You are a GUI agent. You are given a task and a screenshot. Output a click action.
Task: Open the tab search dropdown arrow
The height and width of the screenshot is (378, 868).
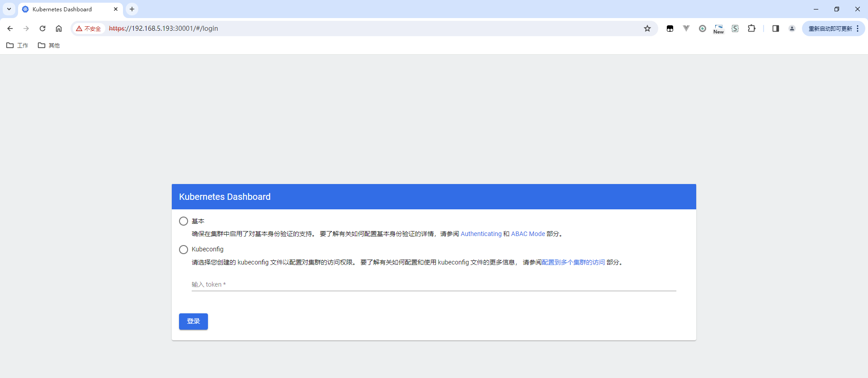(x=9, y=9)
